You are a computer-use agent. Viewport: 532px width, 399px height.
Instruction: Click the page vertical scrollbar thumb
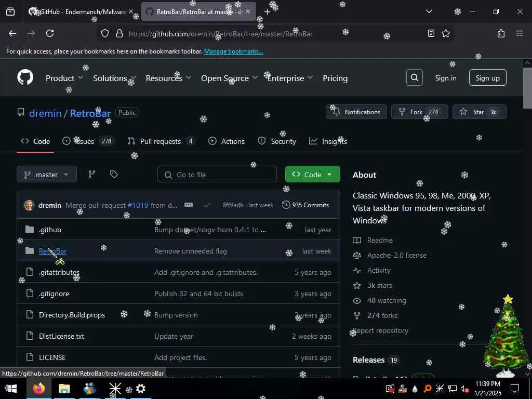(x=527, y=88)
